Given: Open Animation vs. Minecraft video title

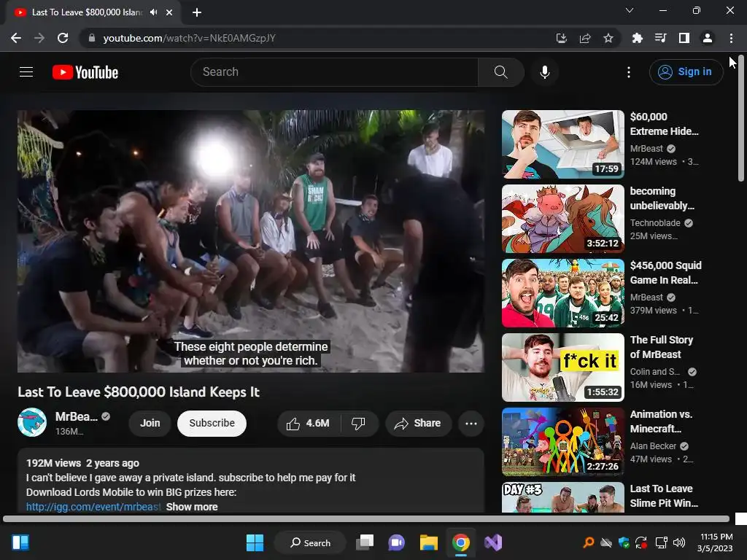Looking at the screenshot, I should 661,421.
